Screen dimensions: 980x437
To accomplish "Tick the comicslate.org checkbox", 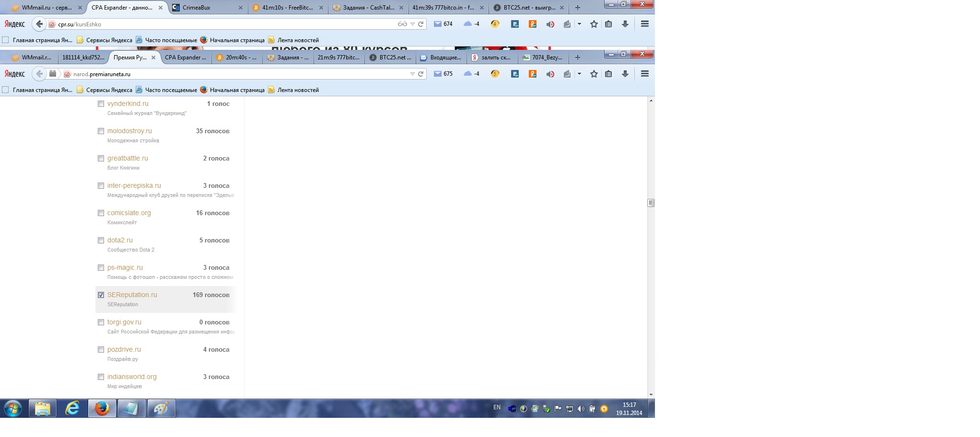I will coord(101,213).
